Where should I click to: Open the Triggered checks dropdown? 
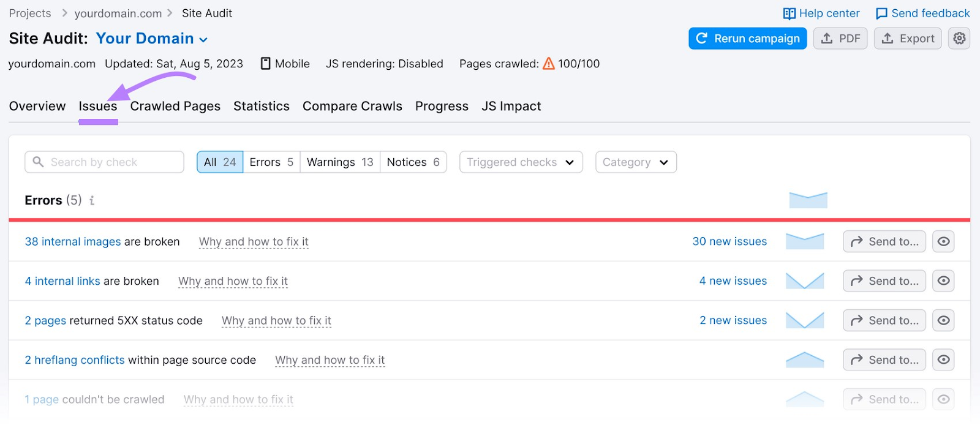coord(521,162)
